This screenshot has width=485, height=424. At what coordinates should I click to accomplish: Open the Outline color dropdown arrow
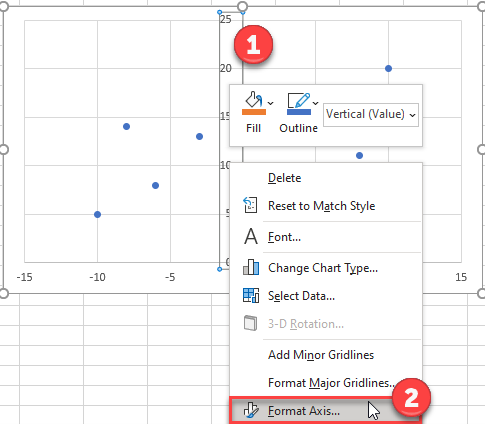(x=316, y=103)
